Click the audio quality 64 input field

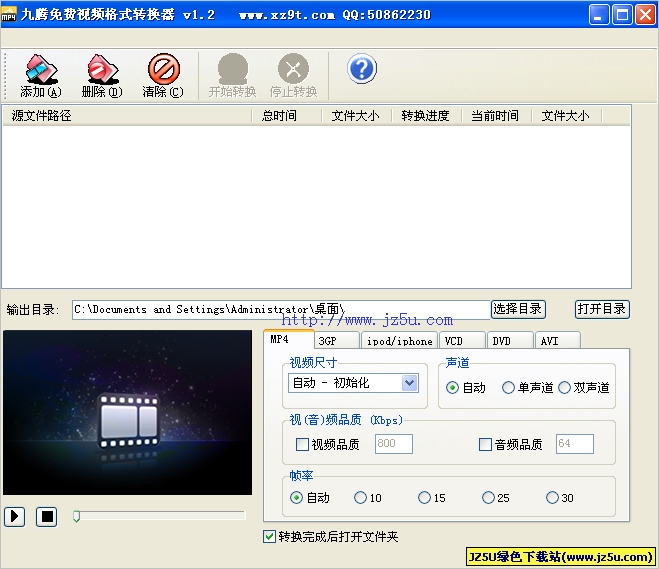(x=575, y=444)
